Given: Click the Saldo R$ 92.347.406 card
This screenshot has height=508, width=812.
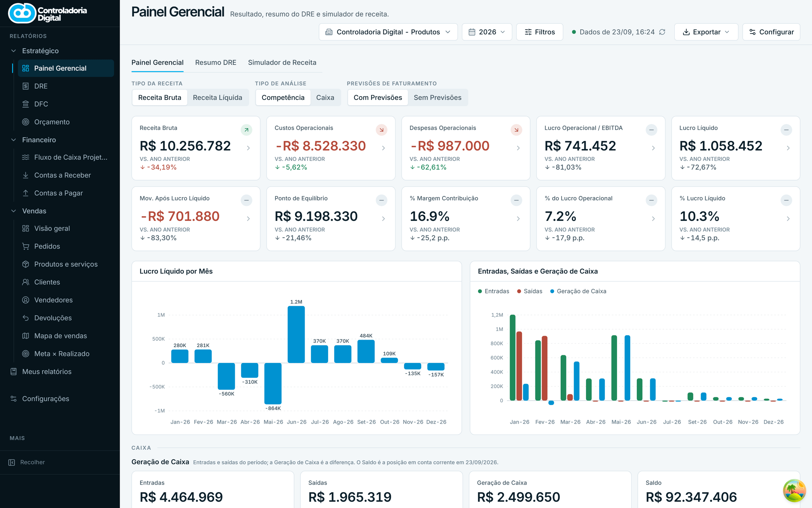Looking at the screenshot, I should coord(719,489).
